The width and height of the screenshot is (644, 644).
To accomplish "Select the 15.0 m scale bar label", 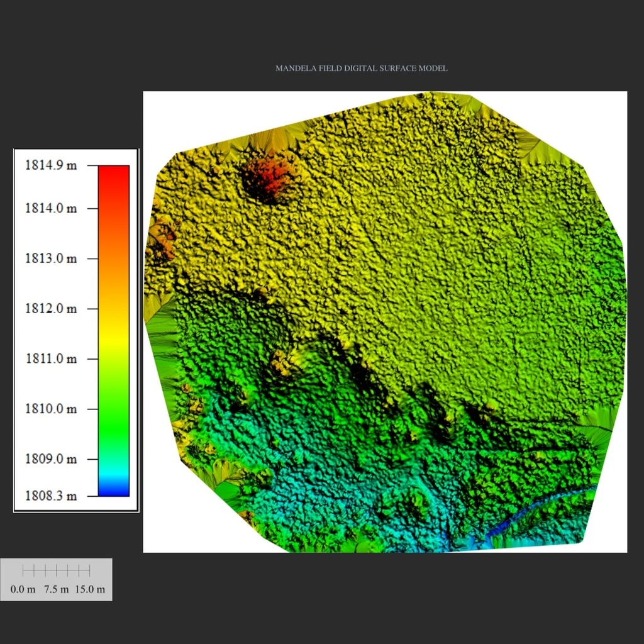I will click(x=90, y=589).
